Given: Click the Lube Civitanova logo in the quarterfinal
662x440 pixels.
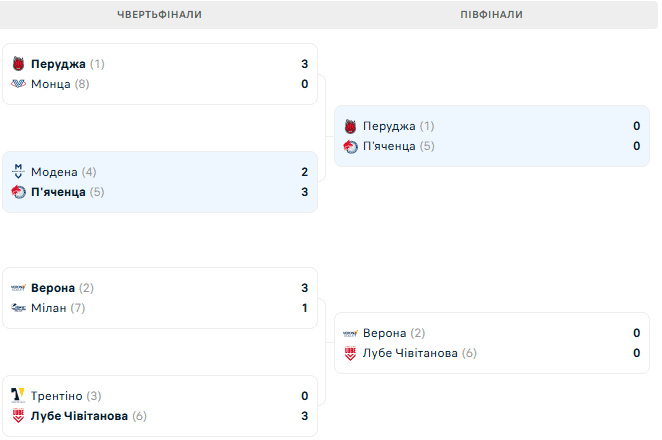Looking at the screenshot, I should click(18, 416).
